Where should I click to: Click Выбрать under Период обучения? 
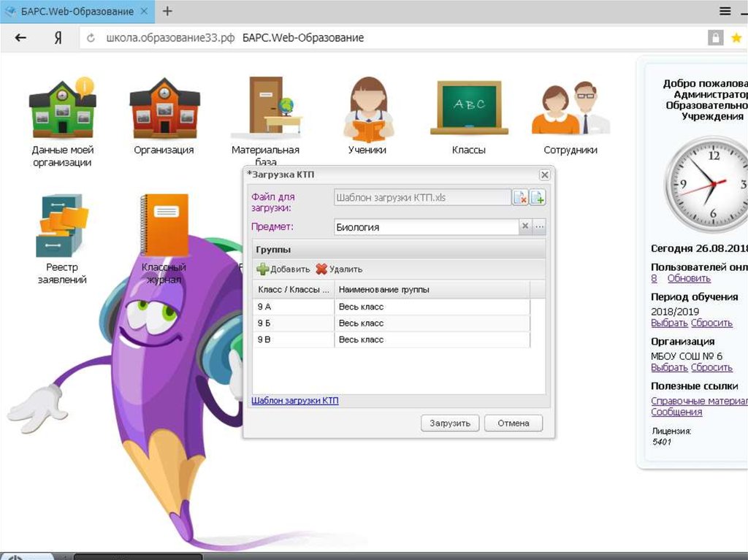click(669, 323)
